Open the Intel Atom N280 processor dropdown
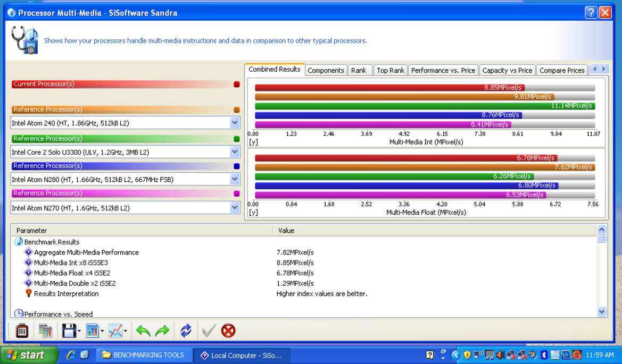The height and width of the screenshot is (364, 622). coord(235,179)
